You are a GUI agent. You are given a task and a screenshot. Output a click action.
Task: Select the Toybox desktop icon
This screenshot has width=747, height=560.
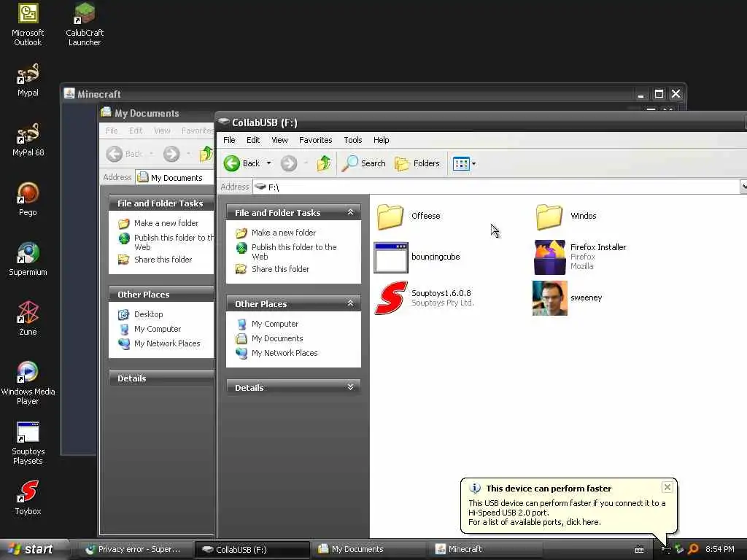(x=28, y=498)
